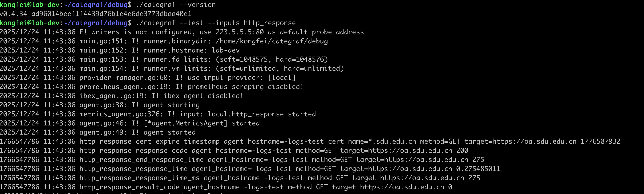Click the '[local]' input provider text
The height and width of the screenshot is (194, 644).
pos(282,78)
